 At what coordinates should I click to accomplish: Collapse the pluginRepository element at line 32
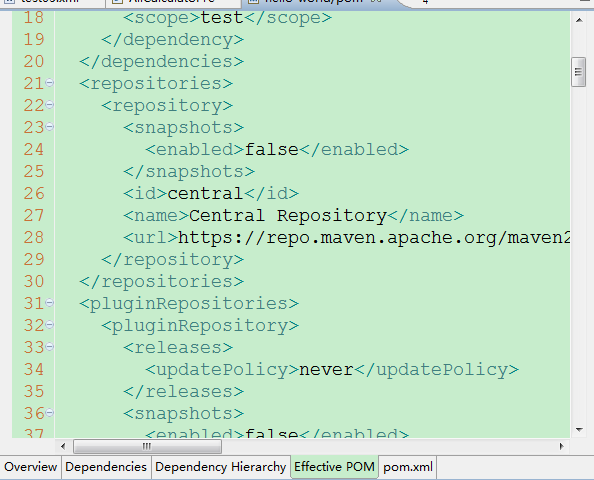click(50, 324)
